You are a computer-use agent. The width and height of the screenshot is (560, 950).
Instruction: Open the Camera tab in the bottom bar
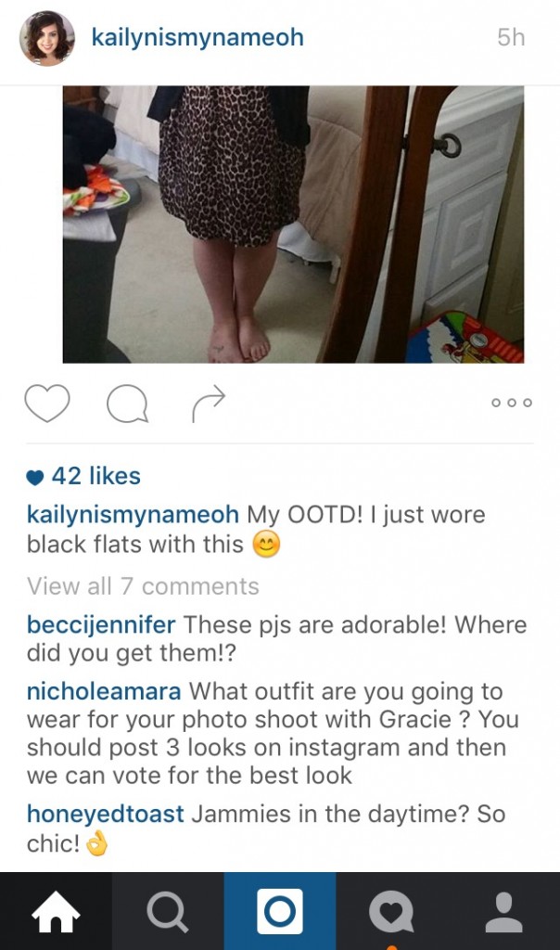(x=280, y=911)
